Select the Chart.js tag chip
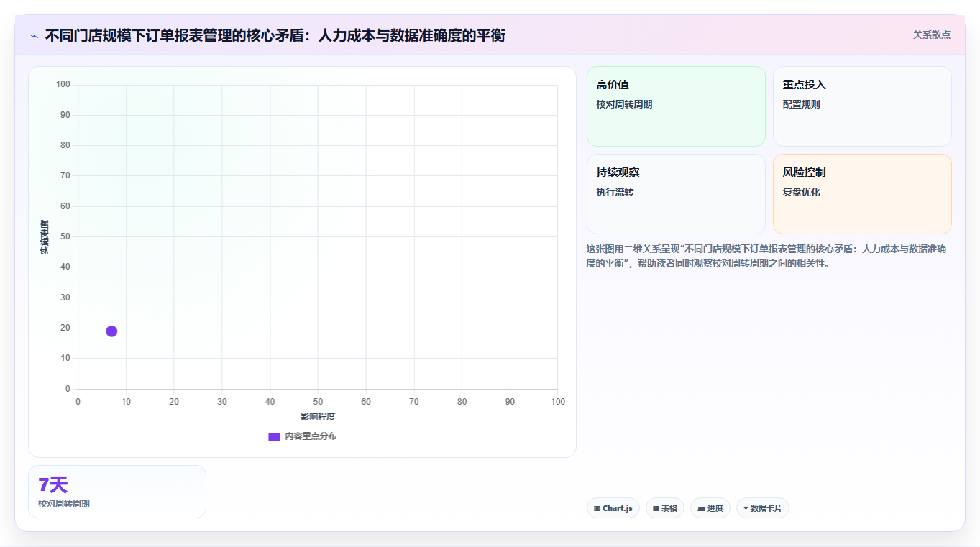This screenshot has height=547, width=980. [613, 508]
